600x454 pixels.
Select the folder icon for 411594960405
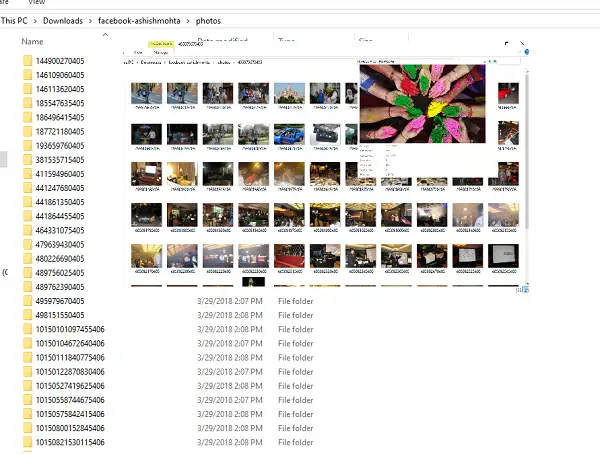click(28, 174)
